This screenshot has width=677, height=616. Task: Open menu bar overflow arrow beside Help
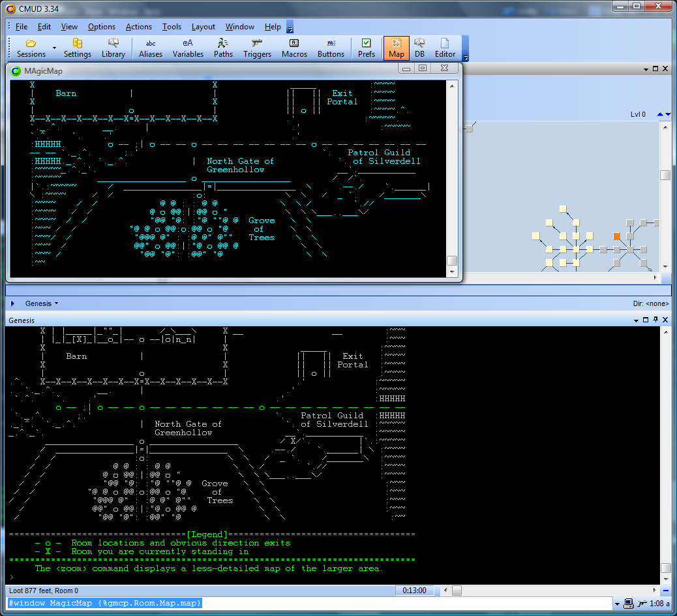tap(290, 29)
